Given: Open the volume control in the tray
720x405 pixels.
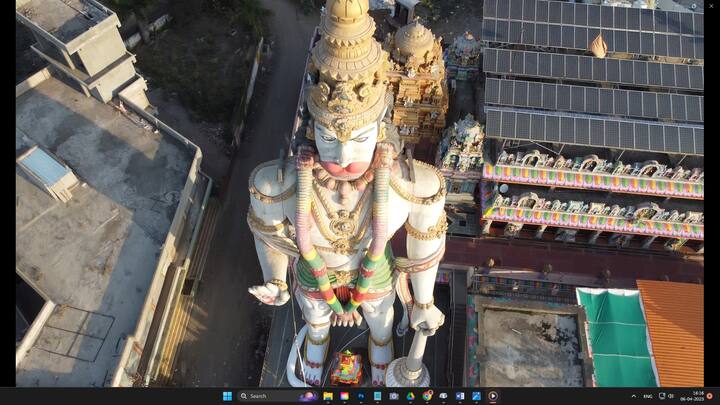Looking at the screenshot, I should click(x=670, y=396).
